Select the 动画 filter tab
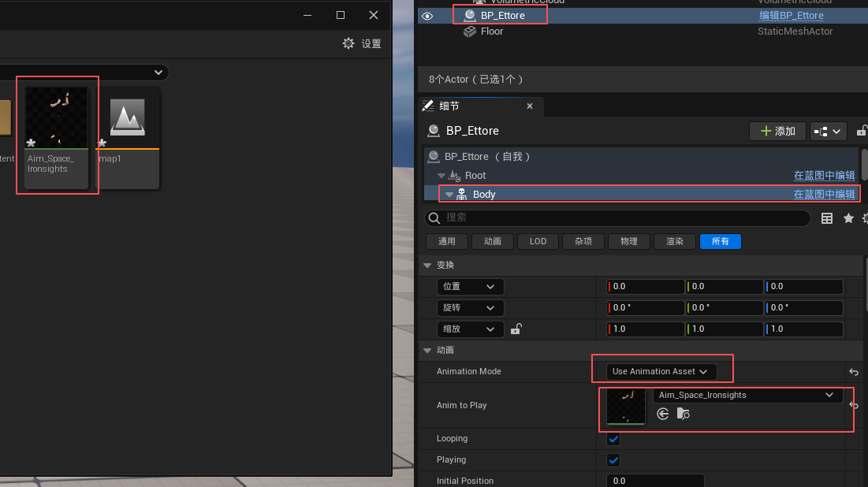The image size is (868, 487). 493,241
